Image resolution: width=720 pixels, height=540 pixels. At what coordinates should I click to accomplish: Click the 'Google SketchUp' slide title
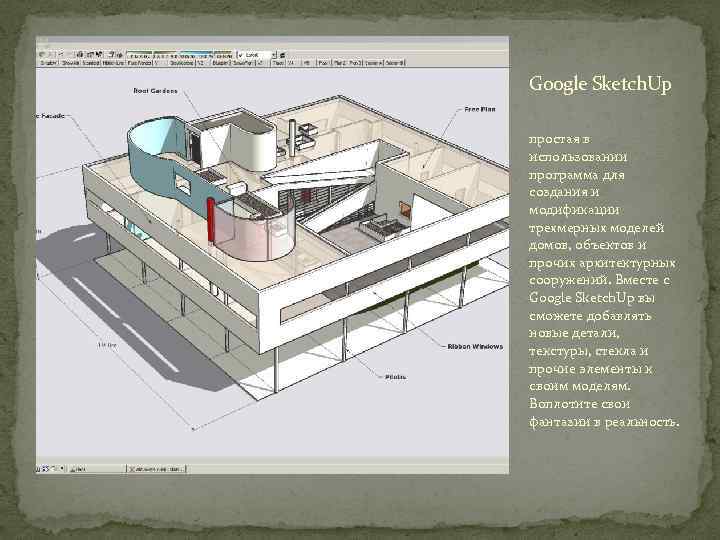click(600, 84)
